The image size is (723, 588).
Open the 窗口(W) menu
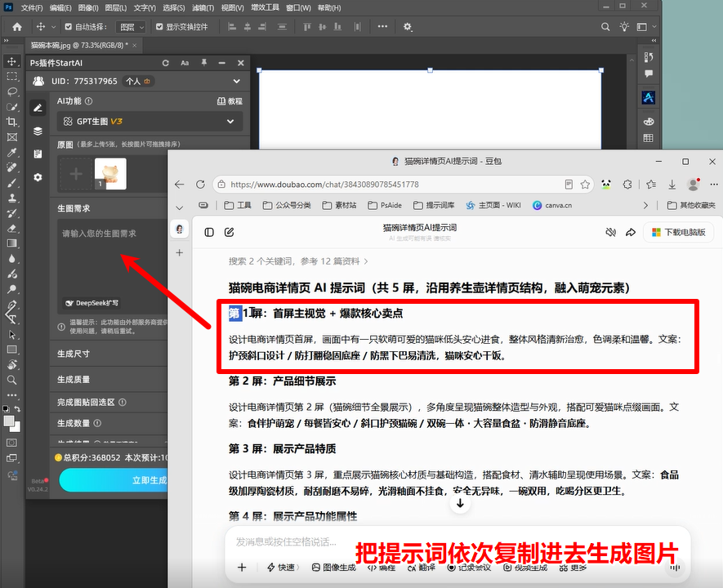click(x=298, y=8)
